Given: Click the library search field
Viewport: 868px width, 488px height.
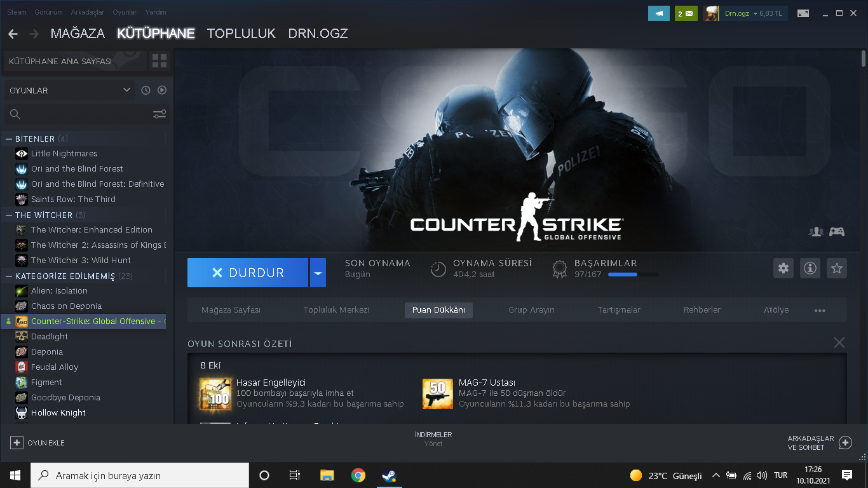Looking at the screenshot, I should pyautogui.click(x=76, y=114).
